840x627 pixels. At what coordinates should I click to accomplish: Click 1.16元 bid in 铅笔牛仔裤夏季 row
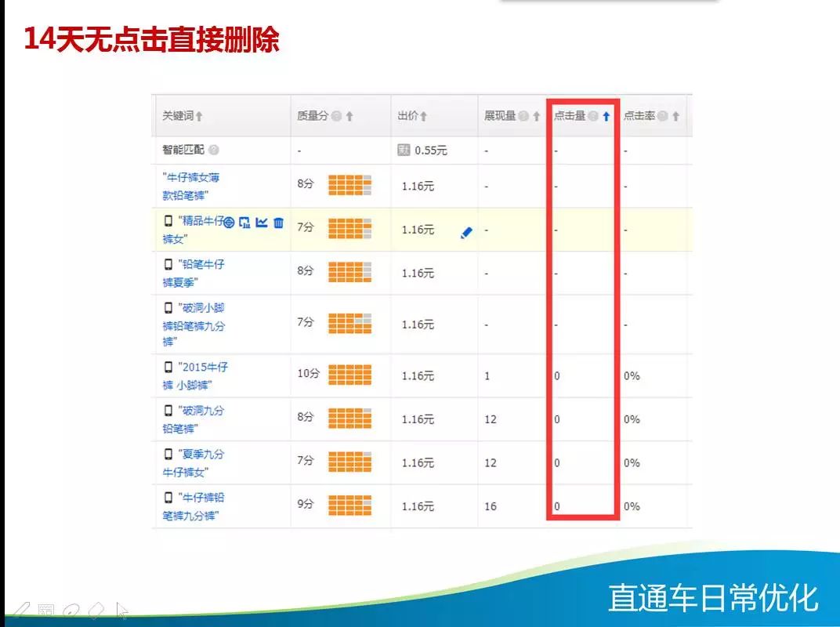point(418,274)
